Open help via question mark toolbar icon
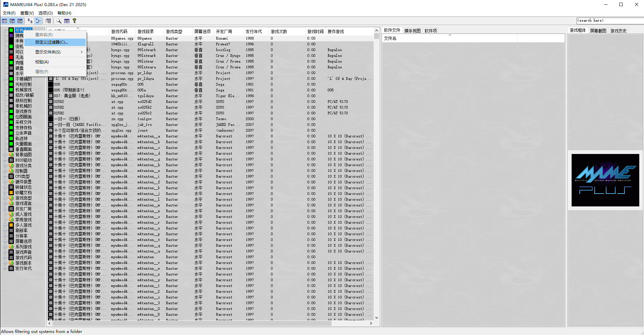The height and width of the screenshot is (335, 644). (74, 21)
